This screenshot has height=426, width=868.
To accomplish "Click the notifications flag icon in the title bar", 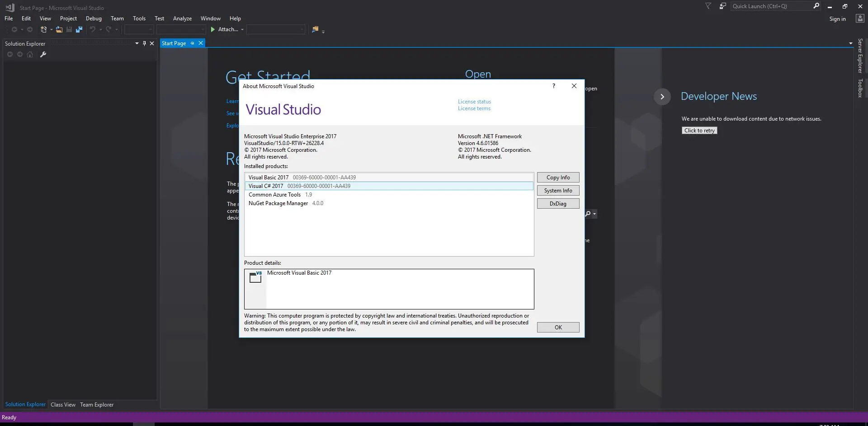I will pyautogui.click(x=708, y=6).
